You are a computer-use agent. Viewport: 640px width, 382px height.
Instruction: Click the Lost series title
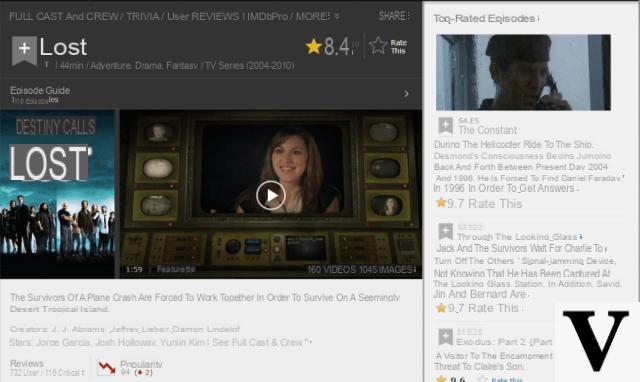(x=63, y=47)
